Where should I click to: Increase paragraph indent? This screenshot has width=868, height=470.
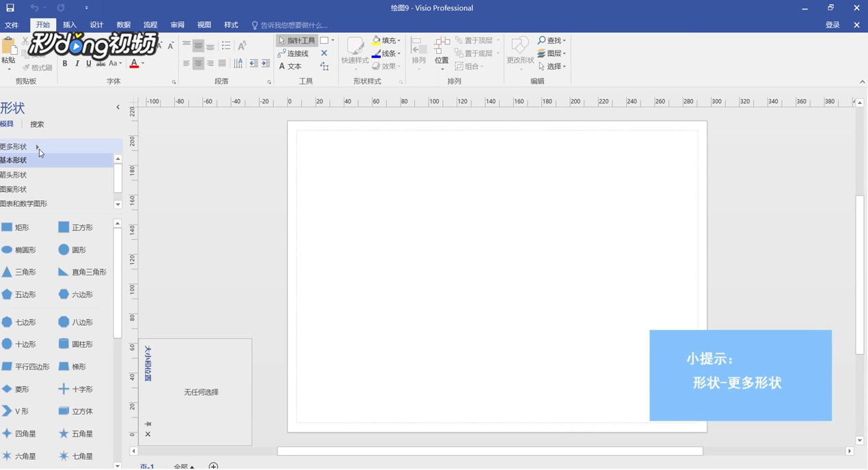point(266,64)
